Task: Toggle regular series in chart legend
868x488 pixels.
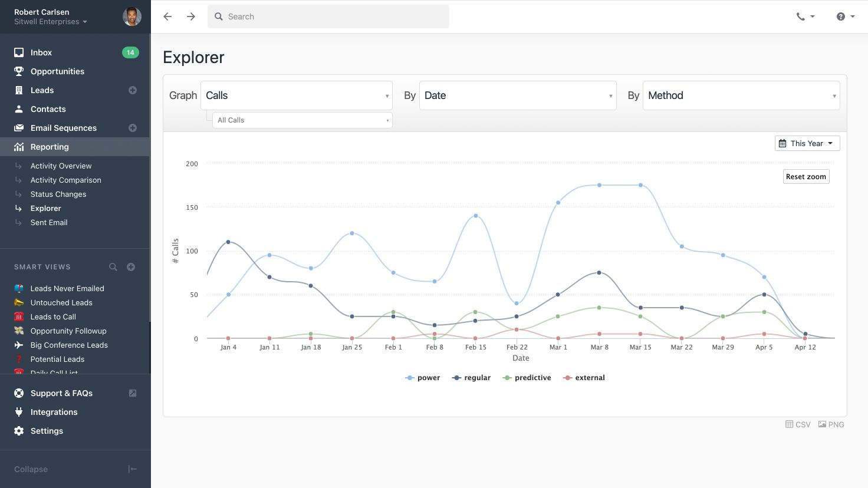Action: coord(471,378)
